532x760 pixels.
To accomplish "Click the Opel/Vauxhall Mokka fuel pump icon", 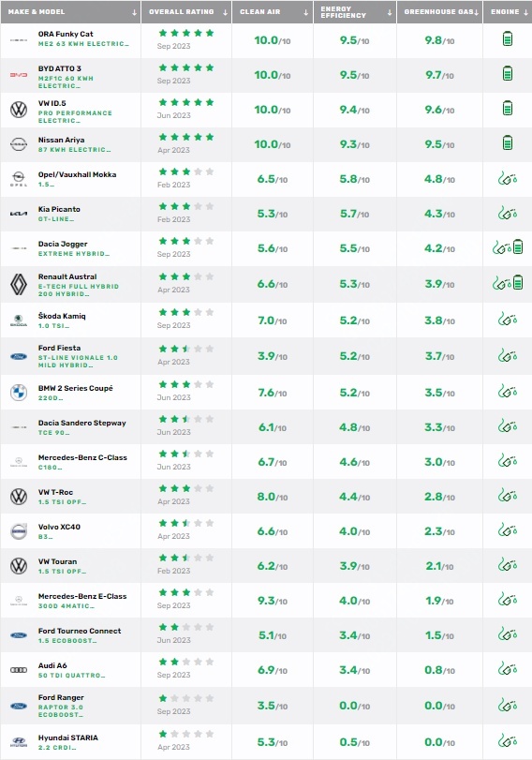I will click(x=508, y=179).
